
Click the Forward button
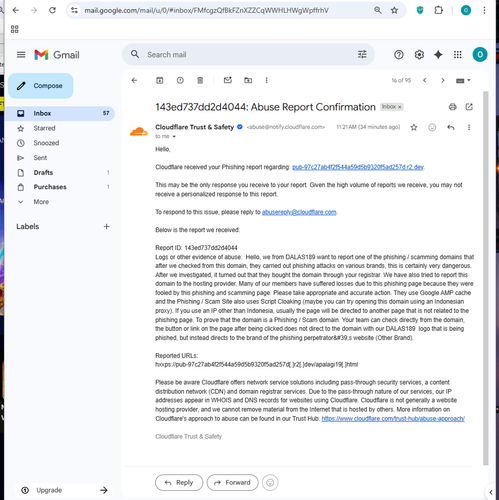(233, 482)
